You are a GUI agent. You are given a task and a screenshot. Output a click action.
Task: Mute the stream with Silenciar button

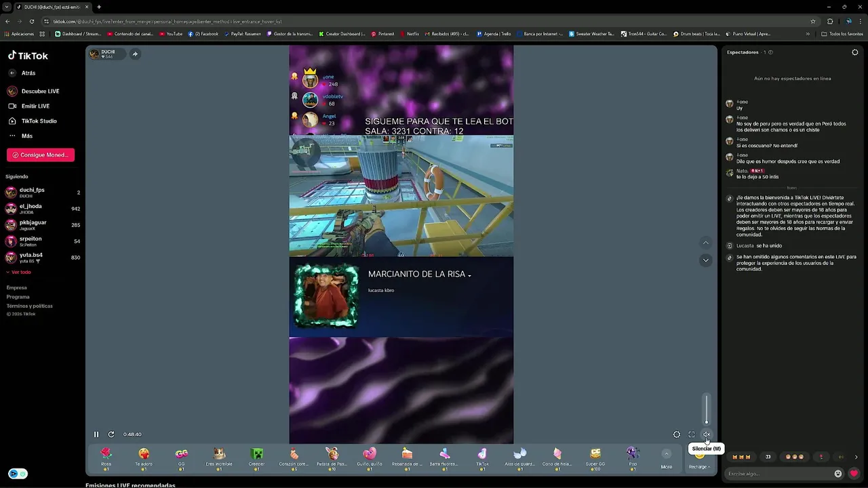pos(707,434)
